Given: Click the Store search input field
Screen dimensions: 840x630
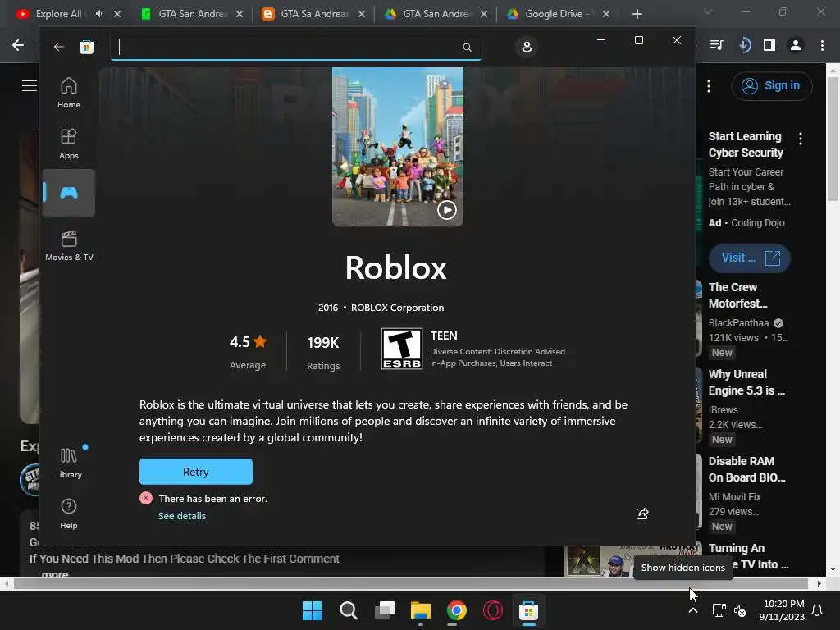Looking at the screenshot, I should coord(295,47).
